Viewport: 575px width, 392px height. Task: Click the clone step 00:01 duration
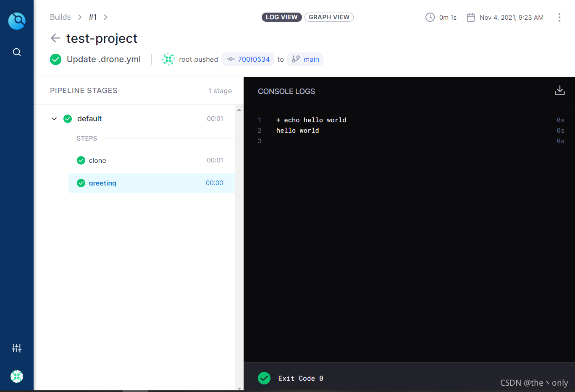(x=215, y=160)
